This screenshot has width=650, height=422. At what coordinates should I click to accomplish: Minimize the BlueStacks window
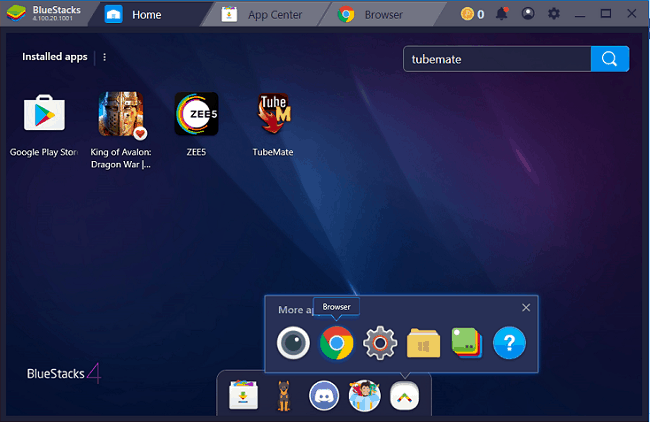tap(580, 15)
